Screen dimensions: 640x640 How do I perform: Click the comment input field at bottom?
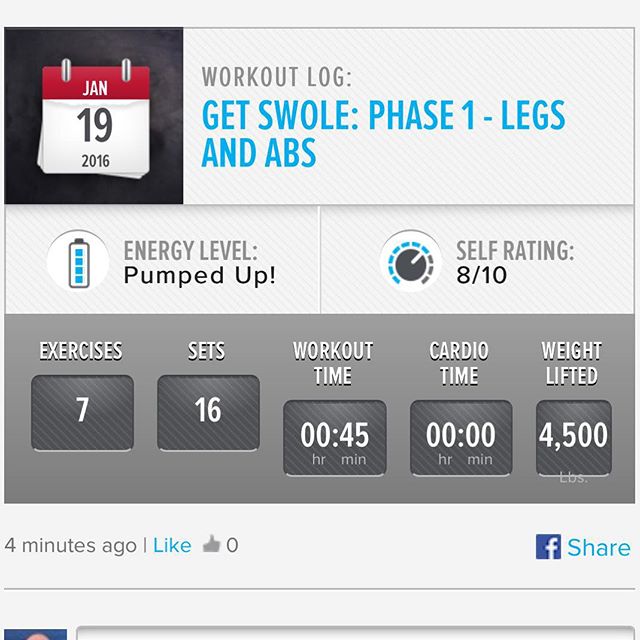[x=356, y=633]
